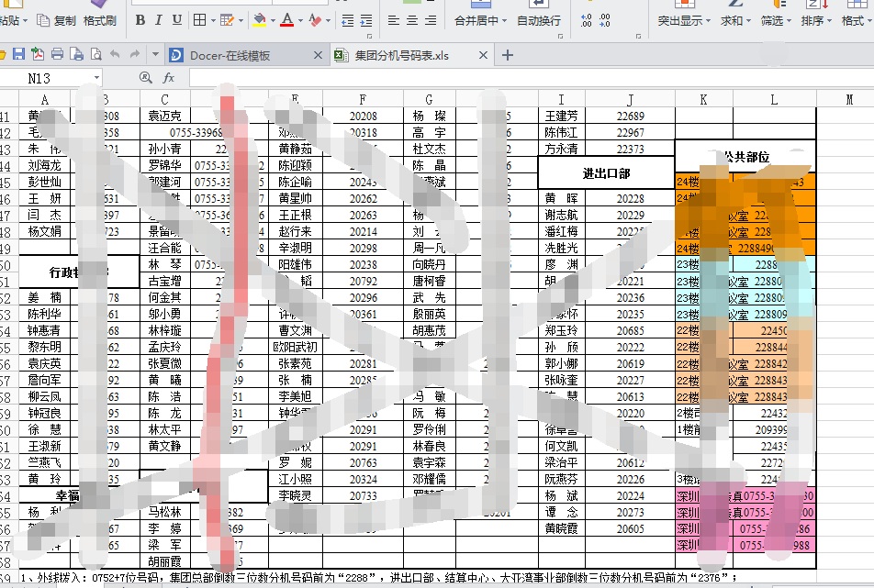Align cell text to the left

[394, 20]
